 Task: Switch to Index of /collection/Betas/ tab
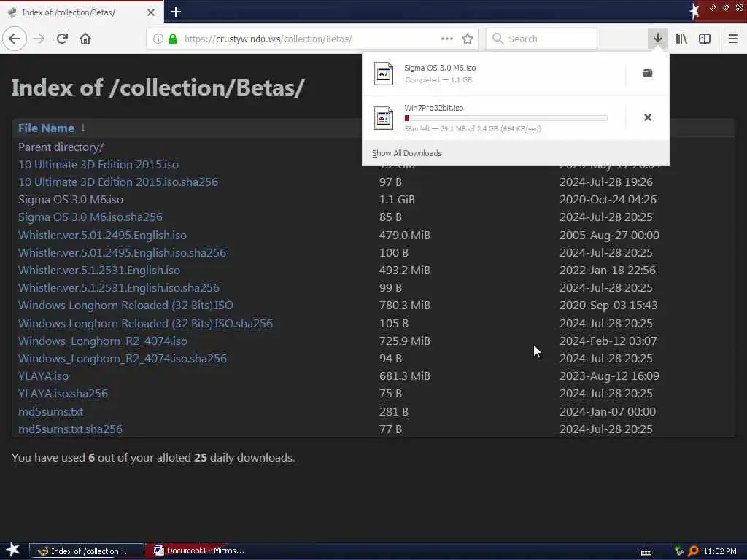tap(82, 12)
